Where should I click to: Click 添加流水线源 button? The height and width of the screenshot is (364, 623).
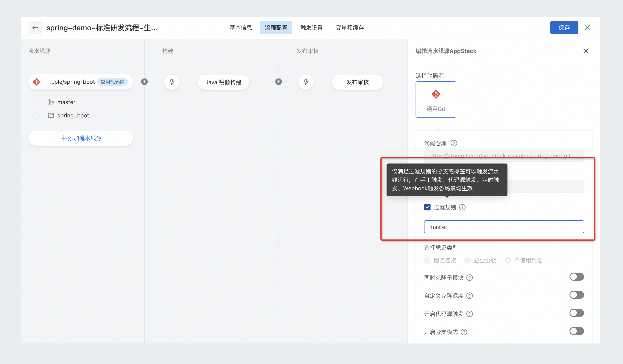pos(81,138)
